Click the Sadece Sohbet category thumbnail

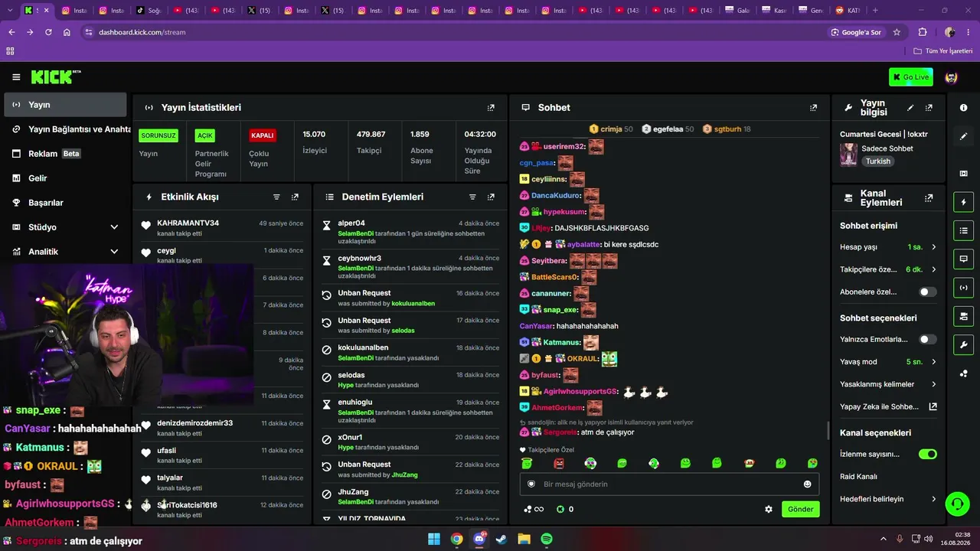848,155
